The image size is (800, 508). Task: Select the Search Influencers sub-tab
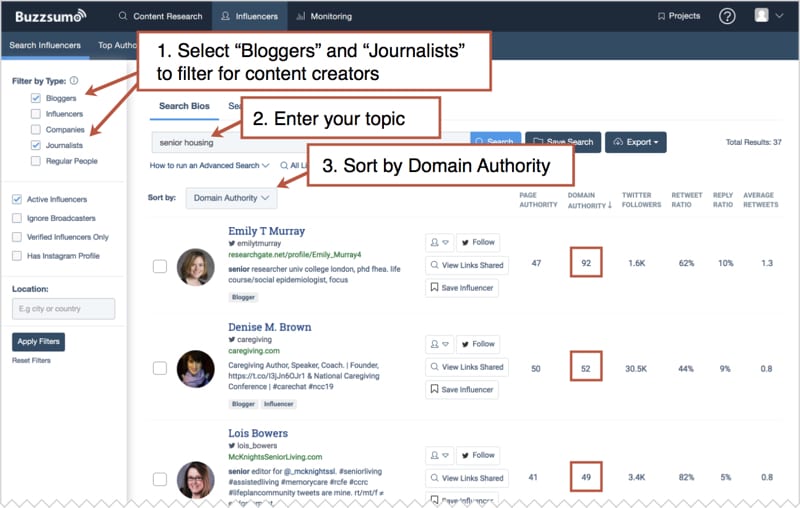point(45,45)
